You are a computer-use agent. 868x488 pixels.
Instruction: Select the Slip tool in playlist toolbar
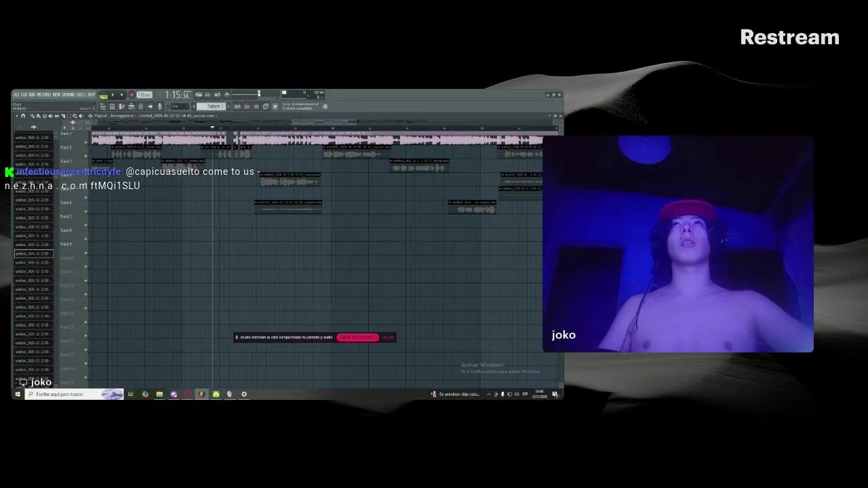point(57,116)
